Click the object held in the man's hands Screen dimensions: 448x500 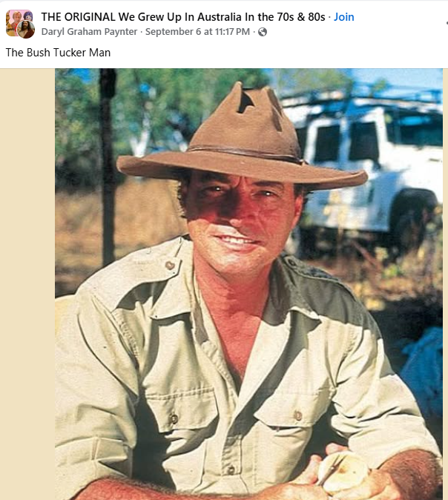[x=343, y=472]
